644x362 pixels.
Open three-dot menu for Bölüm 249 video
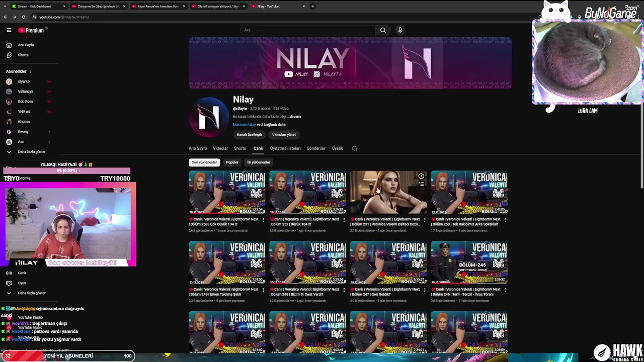(x=263, y=290)
